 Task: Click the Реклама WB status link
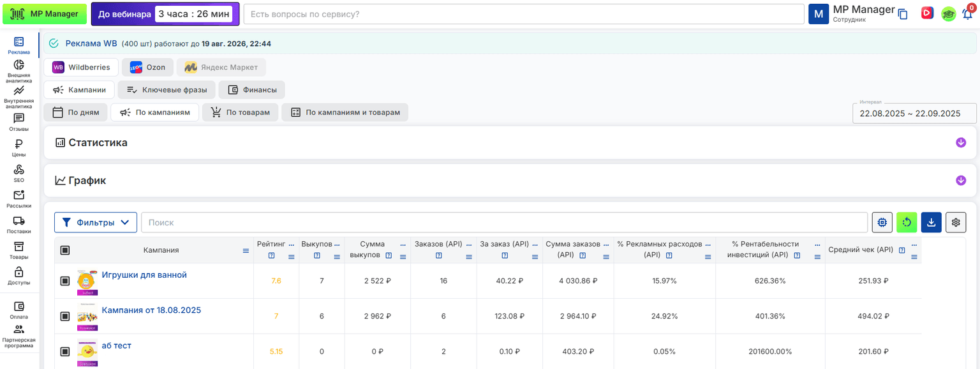[91, 43]
